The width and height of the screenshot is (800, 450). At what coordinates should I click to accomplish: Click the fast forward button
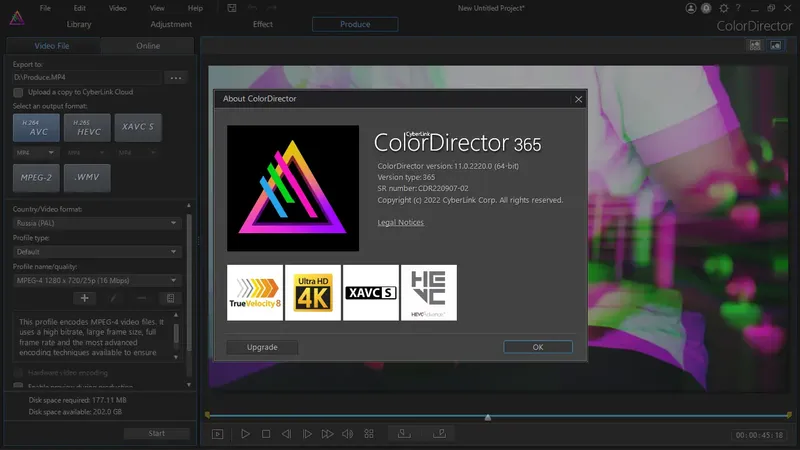[x=327, y=434]
